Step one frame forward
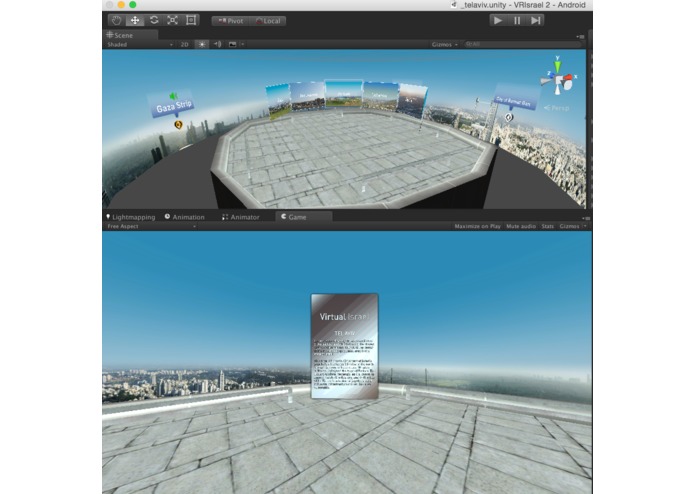Screen dimensions: 695x494 click(x=535, y=20)
